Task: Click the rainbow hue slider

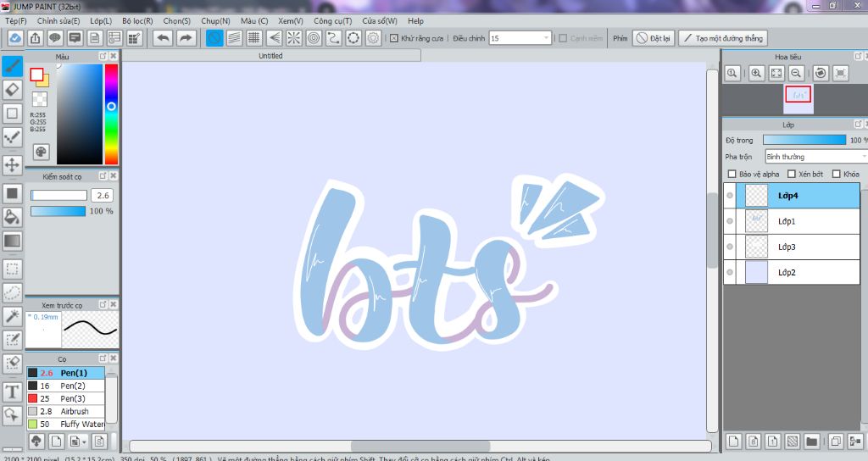Action: click(111, 114)
